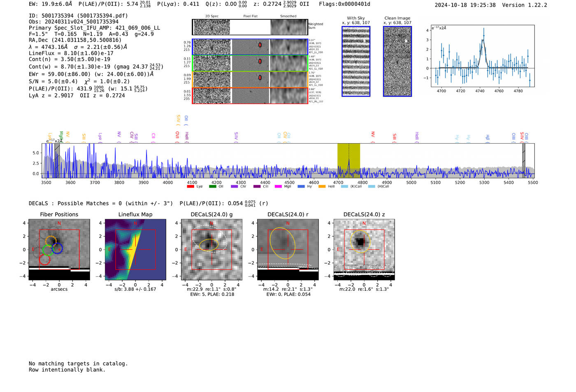576x392 pixels.
Task: Select the blue Hγ legend swatch
Action: coord(301,187)
